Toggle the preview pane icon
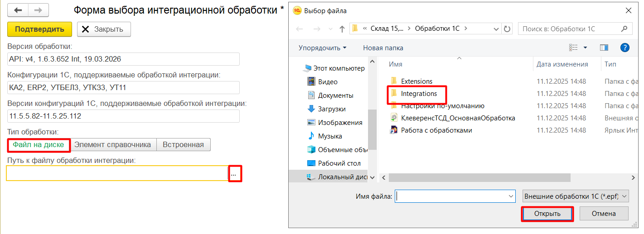This screenshot has width=644, height=234. pyautogui.click(x=604, y=48)
